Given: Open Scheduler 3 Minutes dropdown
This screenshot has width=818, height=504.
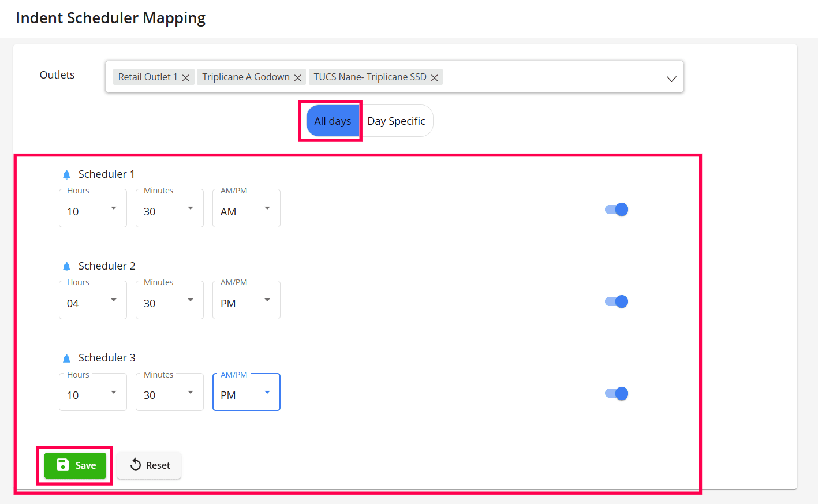Looking at the screenshot, I should [170, 393].
